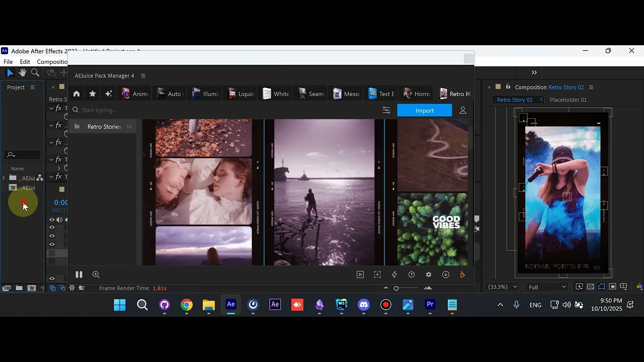Select the Good Vibes forest preview thumbnail
The width and height of the screenshot is (644, 362).
click(433, 229)
